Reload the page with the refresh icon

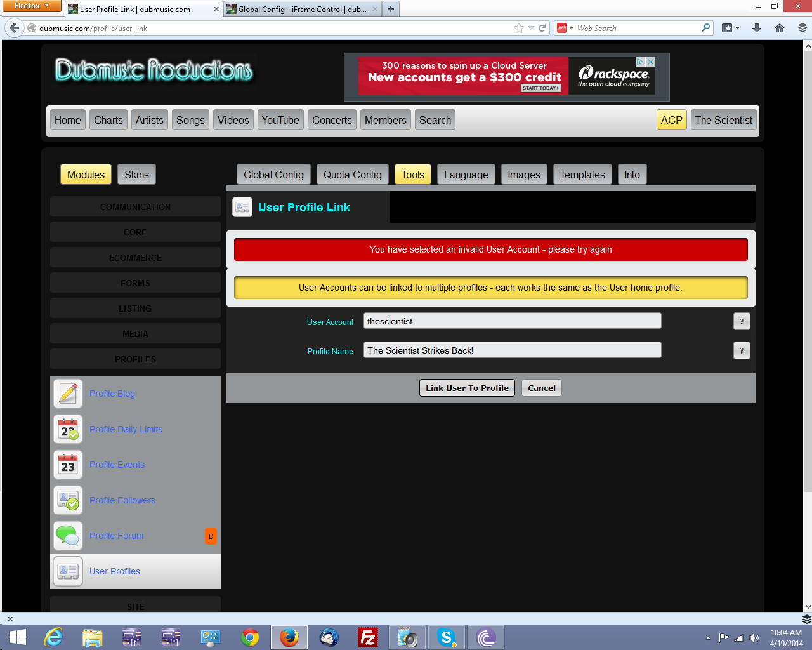(x=542, y=28)
